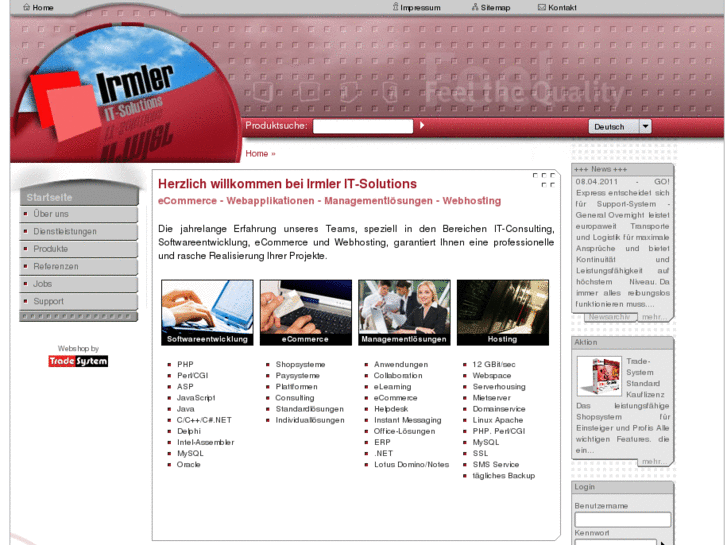Click the SMS Service list entry
This screenshot has width=727, height=545.
pos(496,465)
